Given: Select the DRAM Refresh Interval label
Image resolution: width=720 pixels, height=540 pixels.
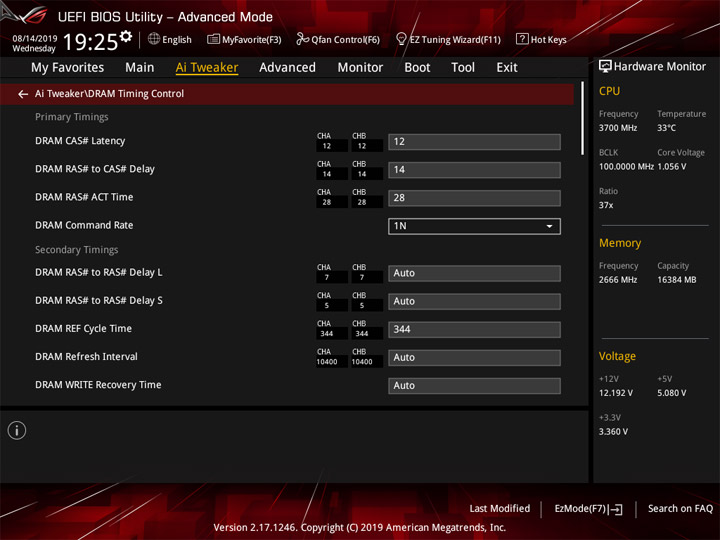Looking at the screenshot, I should point(86,356).
